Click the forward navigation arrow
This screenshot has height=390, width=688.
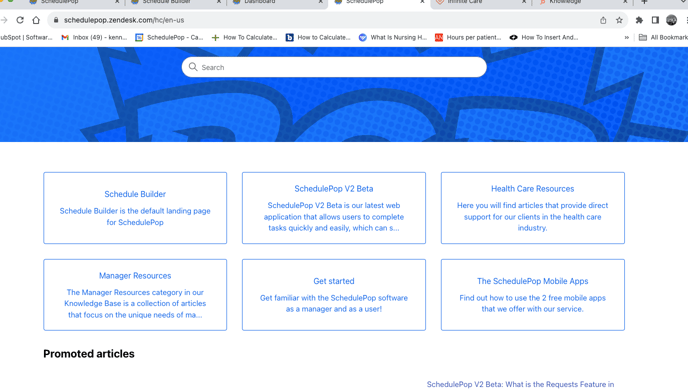[4, 20]
